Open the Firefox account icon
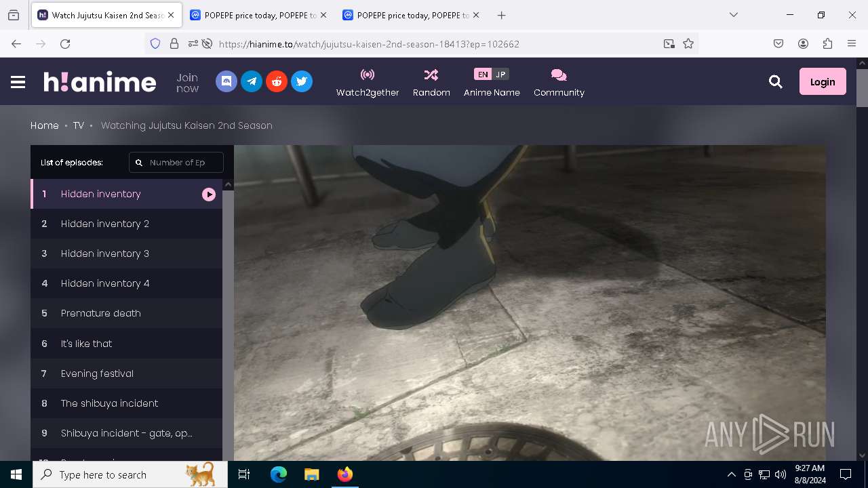The height and width of the screenshot is (488, 868). point(803,44)
